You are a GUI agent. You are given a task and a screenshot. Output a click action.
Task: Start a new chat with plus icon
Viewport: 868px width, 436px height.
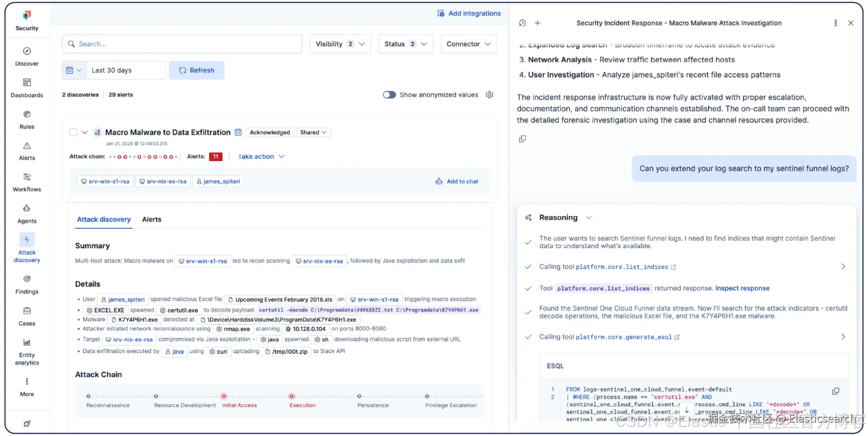[x=538, y=23]
